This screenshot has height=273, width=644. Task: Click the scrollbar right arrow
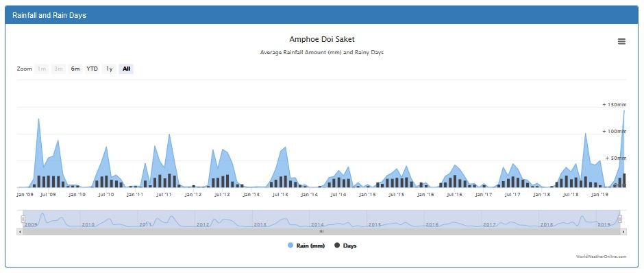(624, 231)
